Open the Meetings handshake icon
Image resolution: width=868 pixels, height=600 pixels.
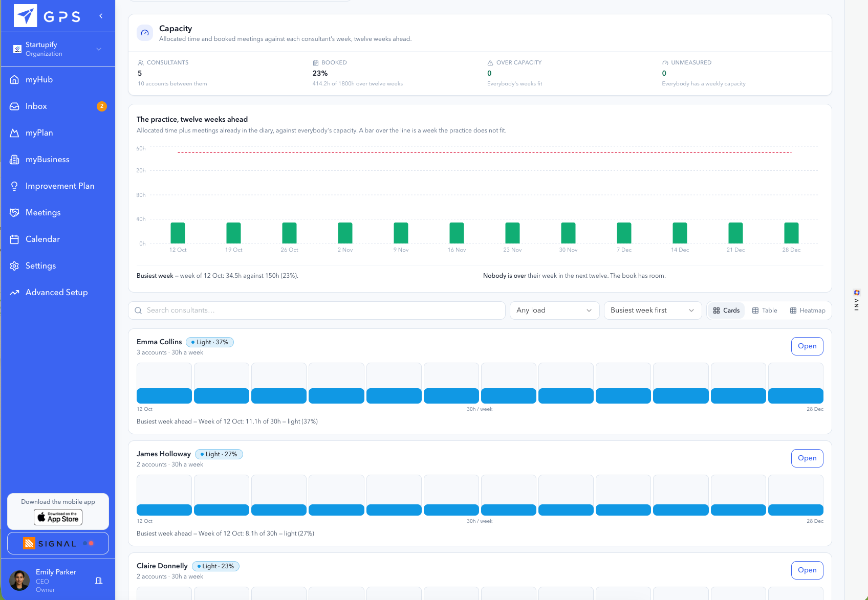pos(14,213)
